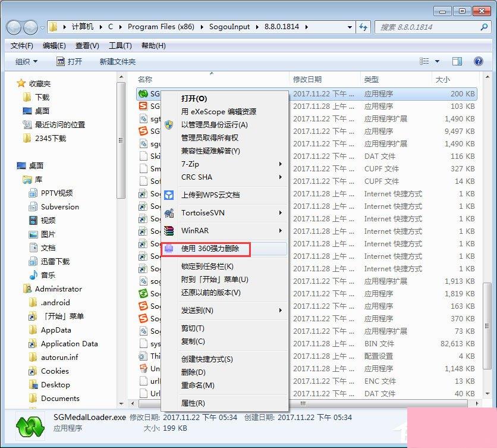Click the search magnifier icon
Viewport: 497px width, 448px height.
[x=484, y=27]
